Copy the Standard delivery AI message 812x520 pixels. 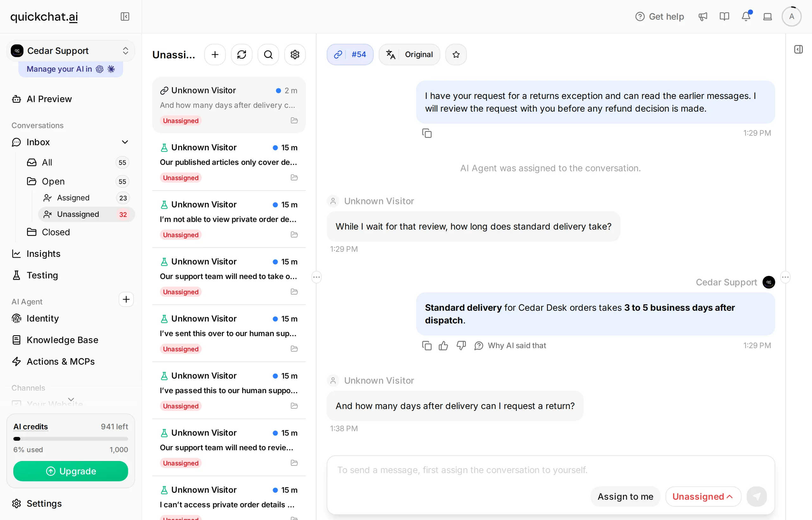pyautogui.click(x=427, y=346)
